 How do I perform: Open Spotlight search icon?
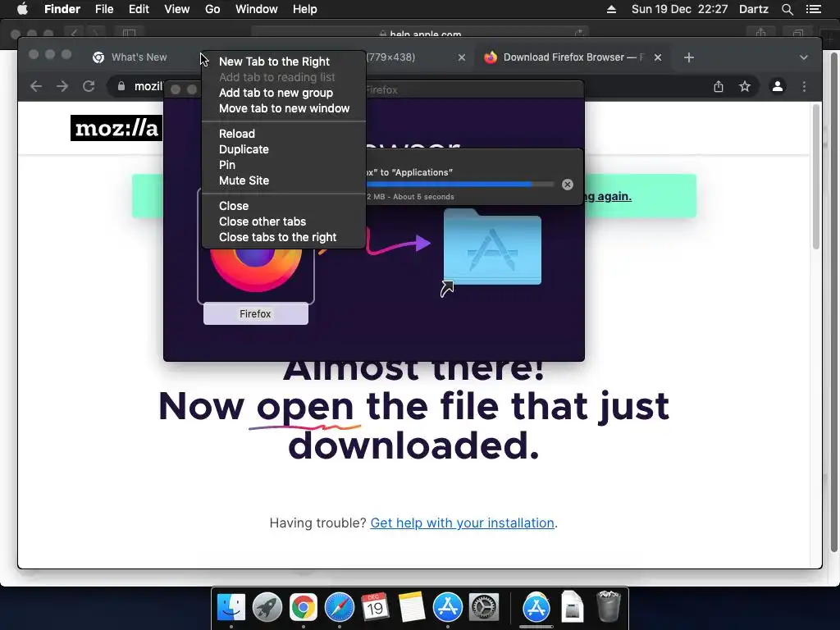pyautogui.click(x=787, y=9)
